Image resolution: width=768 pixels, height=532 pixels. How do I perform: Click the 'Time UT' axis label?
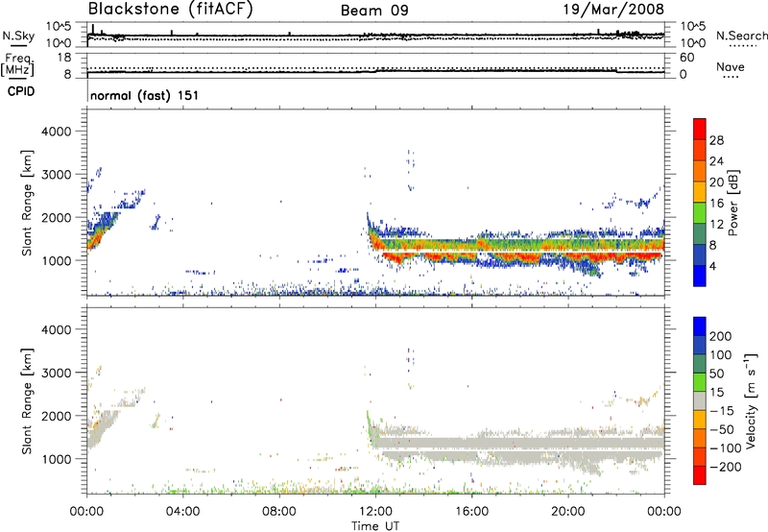tap(375, 526)
